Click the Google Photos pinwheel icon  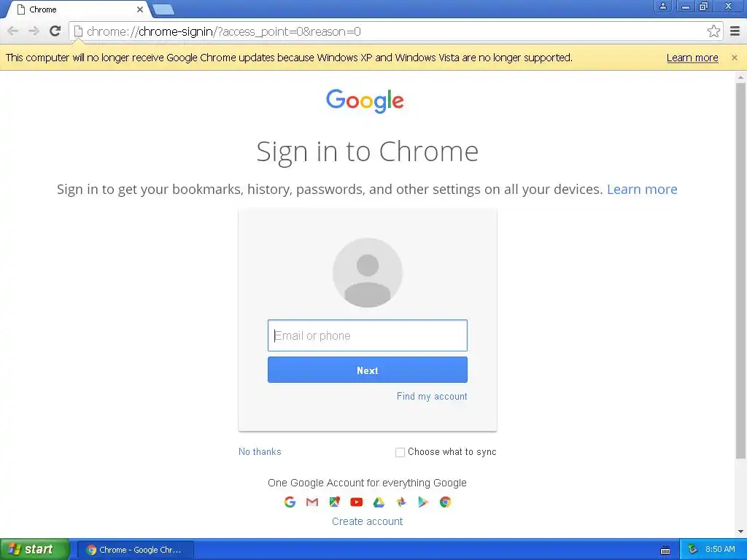(x=401, y=502)
